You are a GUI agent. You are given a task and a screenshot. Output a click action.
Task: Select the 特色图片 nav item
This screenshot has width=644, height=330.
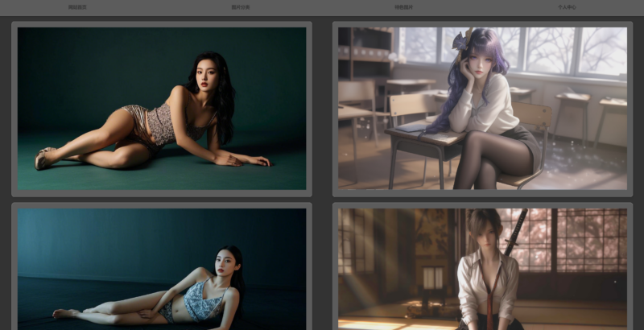pyautogui.click(x=404, y=7)
